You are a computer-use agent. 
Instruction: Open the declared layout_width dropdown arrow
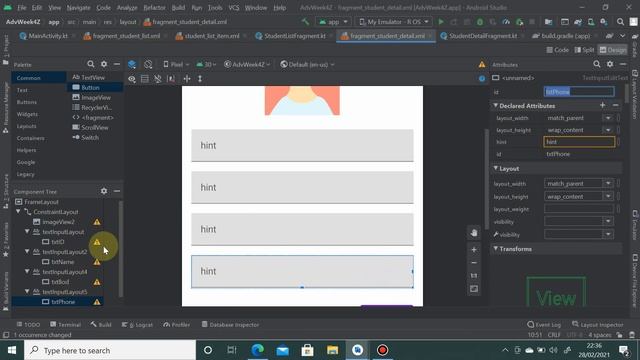pyautogui.click(x=608, y=118)
